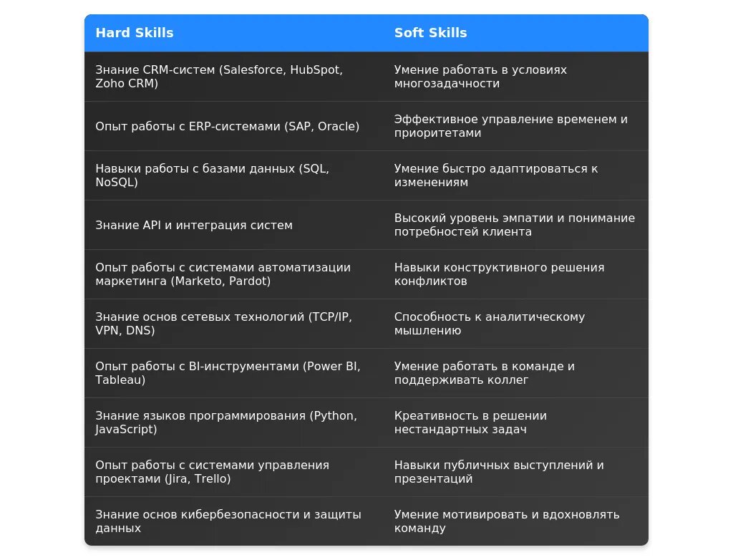Click the Soft Skills column header

(x=430, y=33)
